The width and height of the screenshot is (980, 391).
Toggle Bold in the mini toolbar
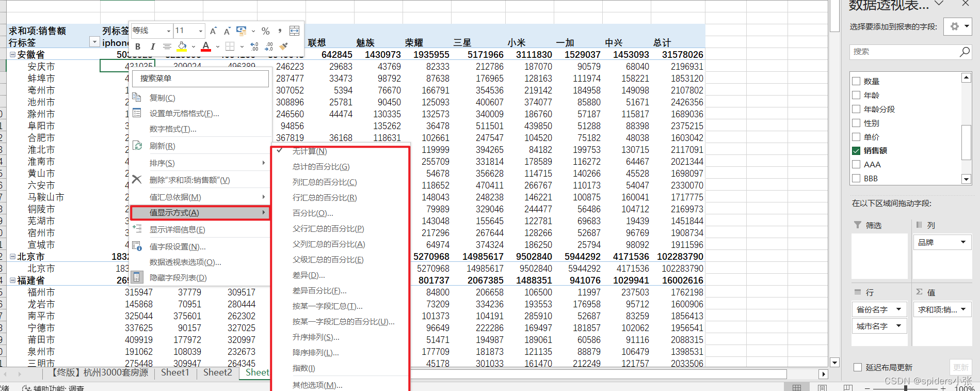[138, 46]
